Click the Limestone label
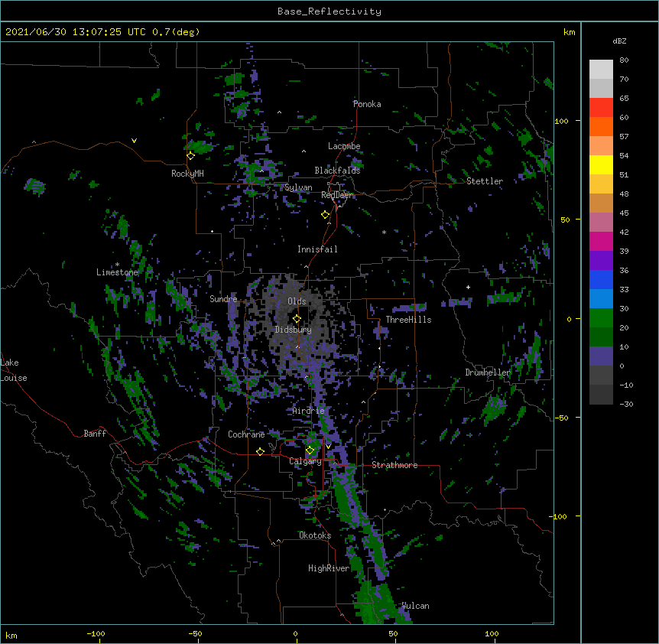This screenshot has height=644, width=659. [x=117, y=272]
